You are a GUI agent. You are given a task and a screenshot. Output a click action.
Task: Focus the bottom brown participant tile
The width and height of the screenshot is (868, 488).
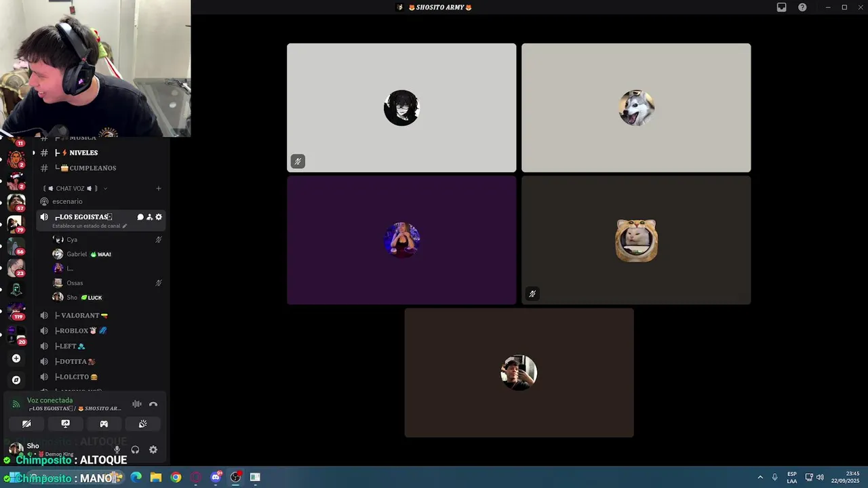519,373
